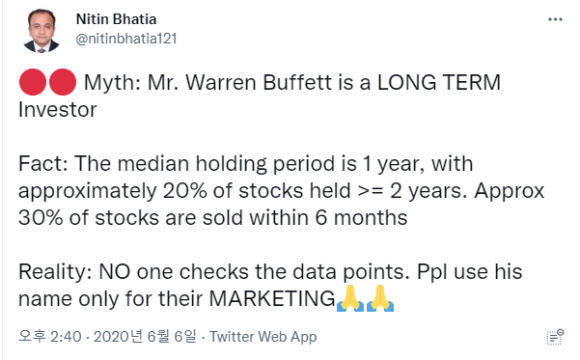580x360 pixels.
Task: Click the word Myth in the tweet
Action: click(112, 83)
